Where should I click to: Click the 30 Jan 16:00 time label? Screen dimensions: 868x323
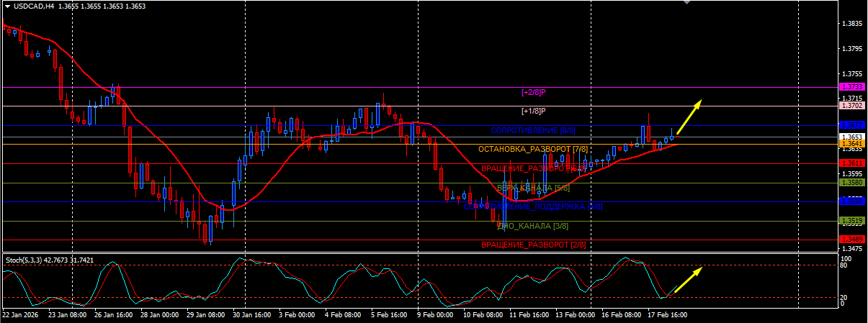[251, 314]
